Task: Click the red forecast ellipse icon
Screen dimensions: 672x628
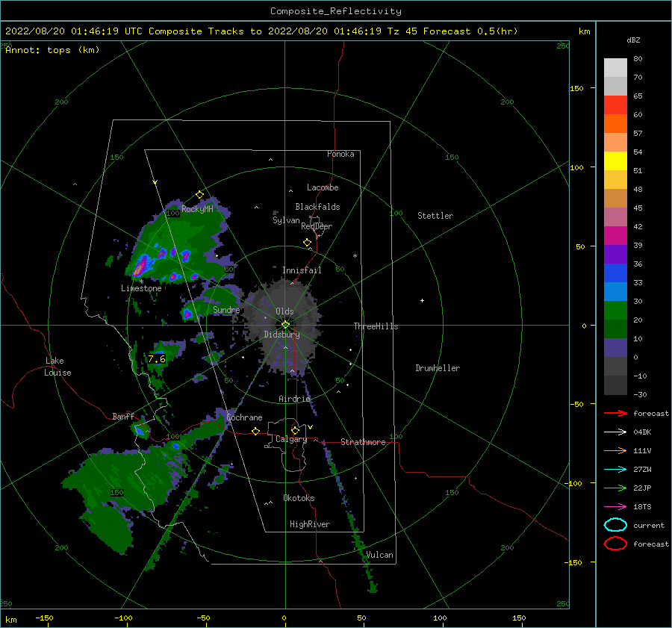Action: coord(615,544)
